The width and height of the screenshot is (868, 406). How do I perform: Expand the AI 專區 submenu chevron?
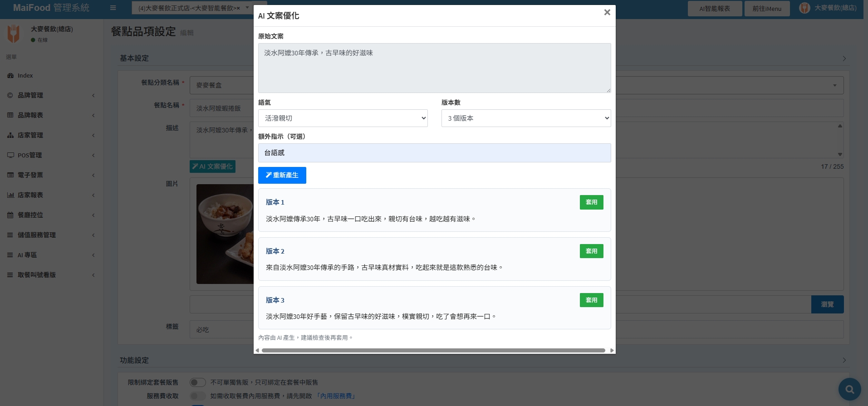click(x=93, y=255)
